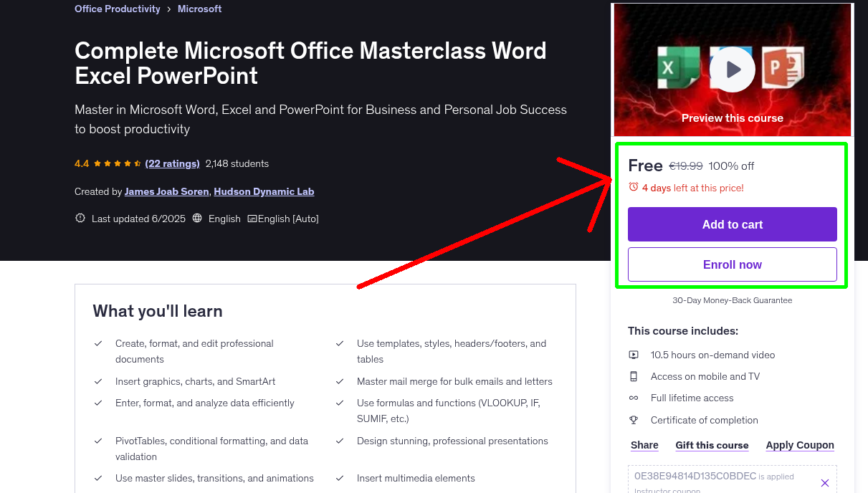Click the Enroll now button
This screenshot has height=493, width=868.
[733, 264]
